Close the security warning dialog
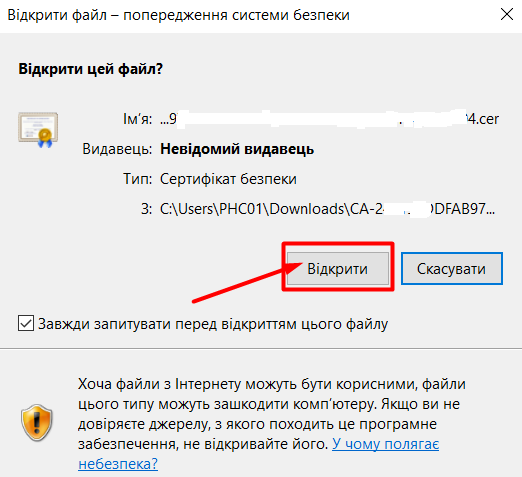Image resolution: width=522 pixels, height=477 pixels. [x=507, y=14]
